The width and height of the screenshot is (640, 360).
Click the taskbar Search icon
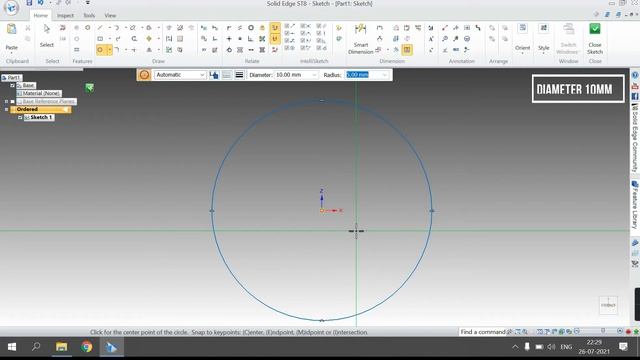pyautogui.click(x=36, y=347)
